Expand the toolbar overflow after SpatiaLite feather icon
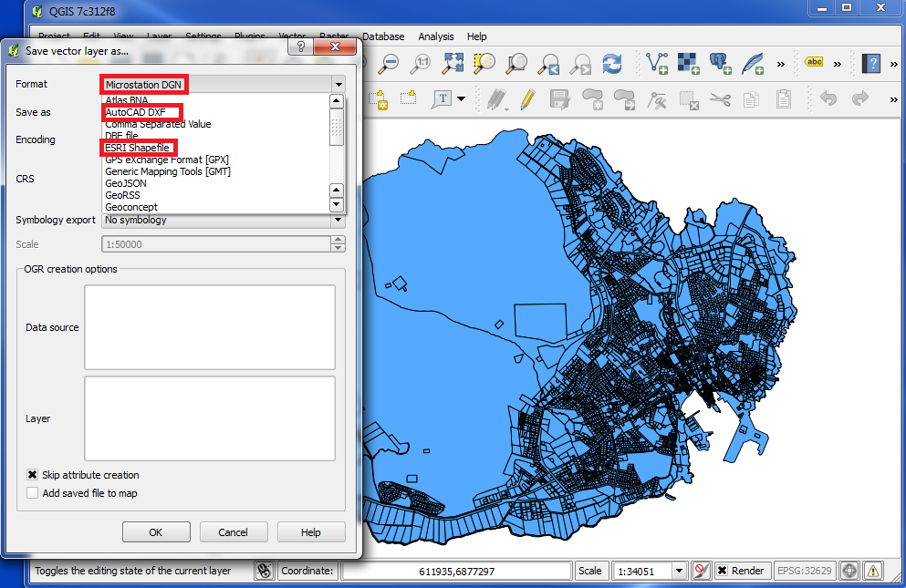Viewport: 906px width, 588px height. point(781,64)
